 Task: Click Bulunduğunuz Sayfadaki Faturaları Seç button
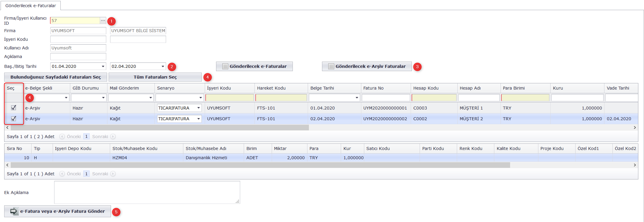[x=56, y=77]
